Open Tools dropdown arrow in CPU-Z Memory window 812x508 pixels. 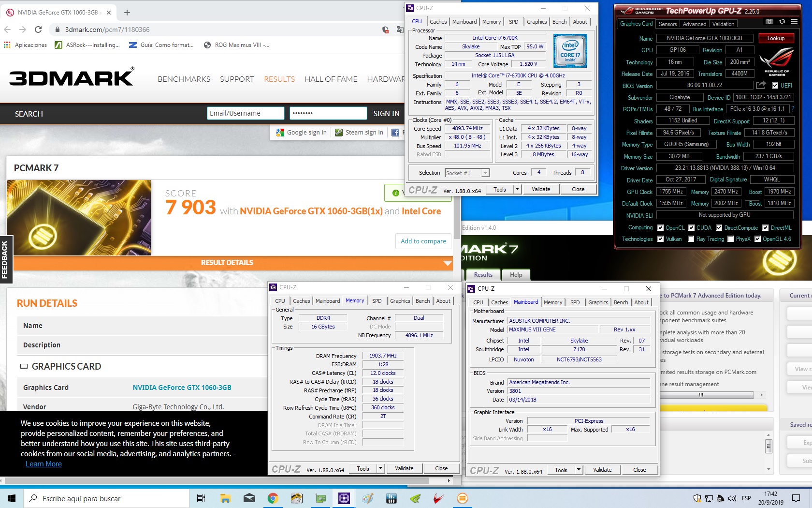pyautogui.click(x=381, y=468)
